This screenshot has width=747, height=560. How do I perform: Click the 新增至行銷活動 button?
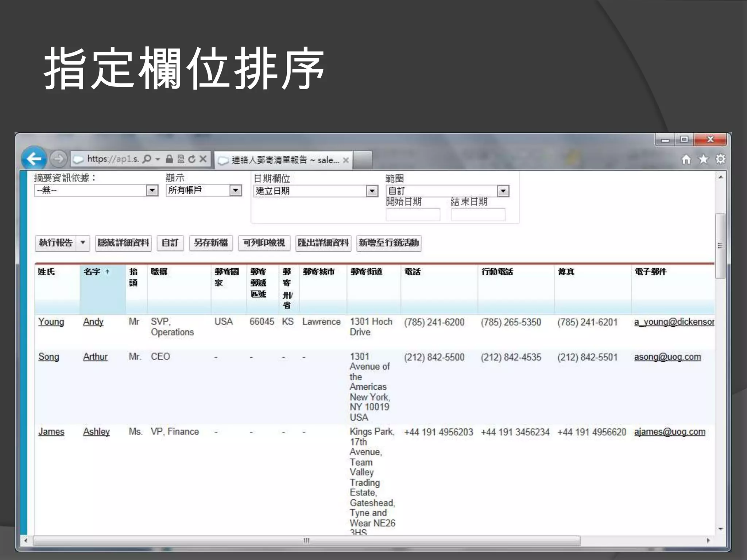tap(389, 243)
